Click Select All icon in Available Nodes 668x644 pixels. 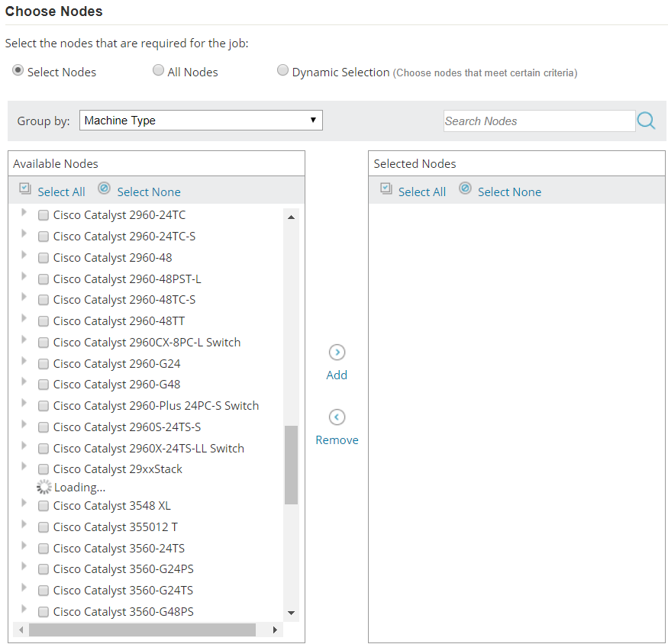[x=25, y=188]
